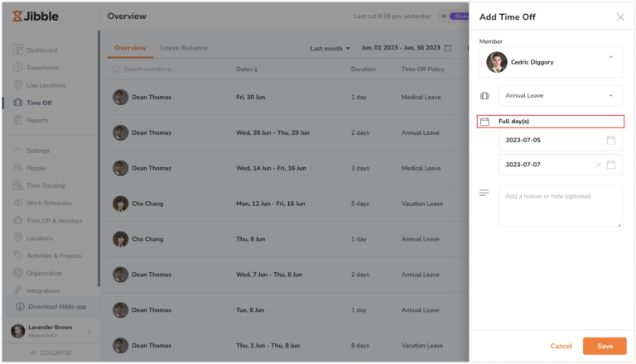Screen dimensions: 636x364
Task: Click the Download Jibble app icon
Action: (x=20, y=306)
